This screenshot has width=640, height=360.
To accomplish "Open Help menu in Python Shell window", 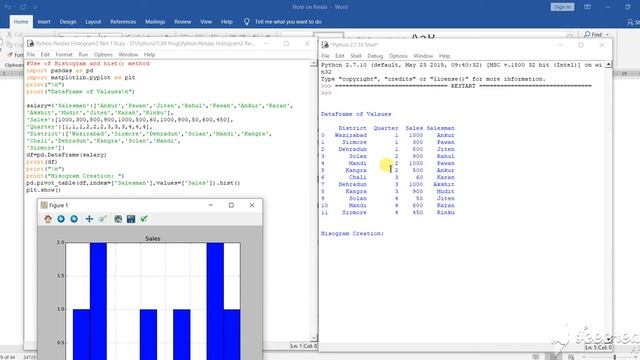I will (x=444, y=56).
